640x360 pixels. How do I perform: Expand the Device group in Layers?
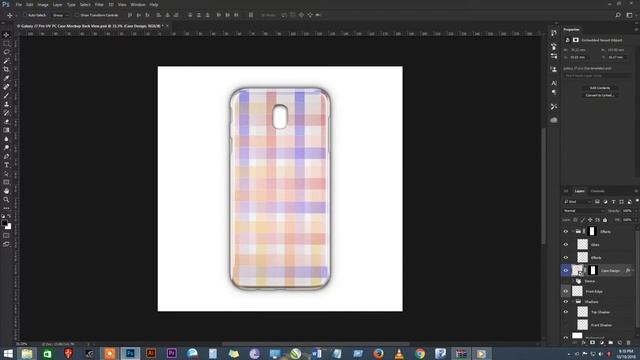coord(573,281)
